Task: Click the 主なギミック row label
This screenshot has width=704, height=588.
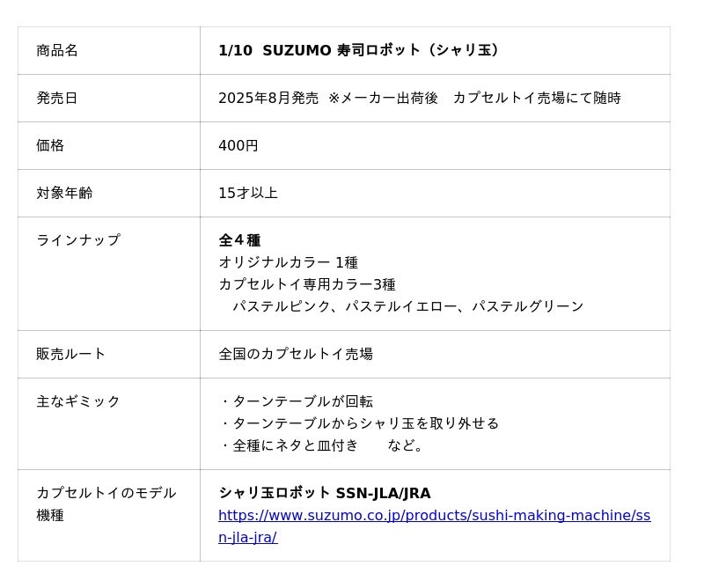Action: (78, 401)
